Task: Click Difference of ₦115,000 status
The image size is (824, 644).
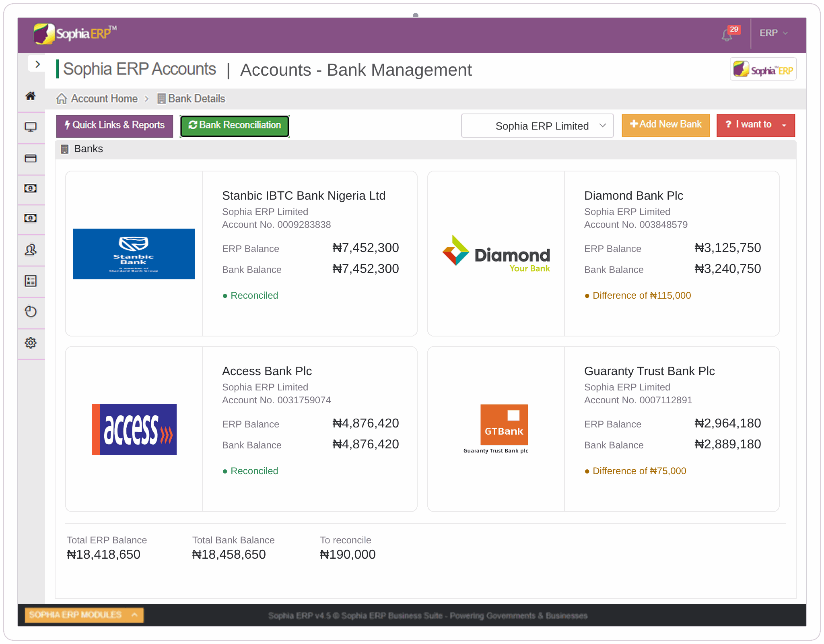Action: 638,295
